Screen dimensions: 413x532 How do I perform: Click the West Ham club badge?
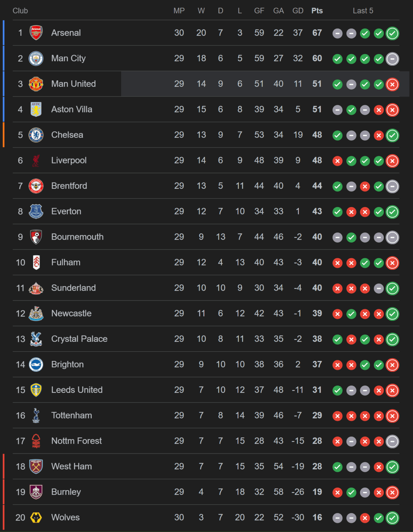tap(36, 467)
